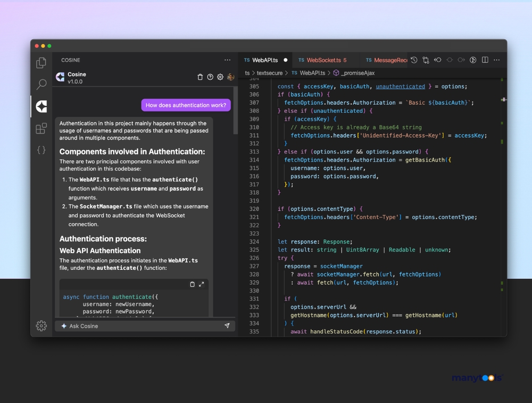Click line number 320 in gutter
The image size is (532, 403).
(x=254, y=209)
